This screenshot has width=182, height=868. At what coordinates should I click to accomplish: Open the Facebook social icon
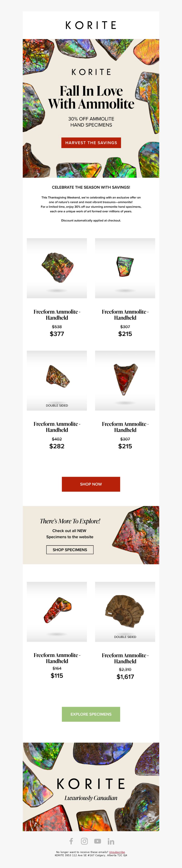[71, 841]
